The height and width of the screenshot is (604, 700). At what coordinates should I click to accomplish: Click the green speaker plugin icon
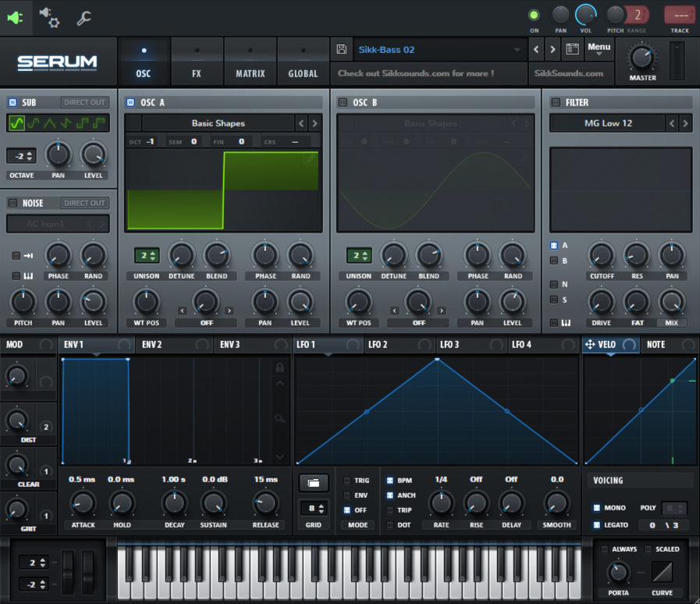click(15, 18)
